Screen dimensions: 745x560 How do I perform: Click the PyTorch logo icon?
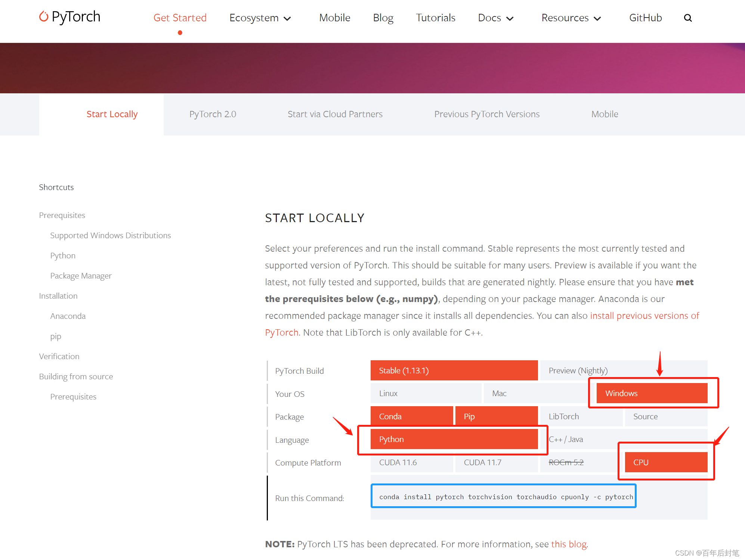45,17
